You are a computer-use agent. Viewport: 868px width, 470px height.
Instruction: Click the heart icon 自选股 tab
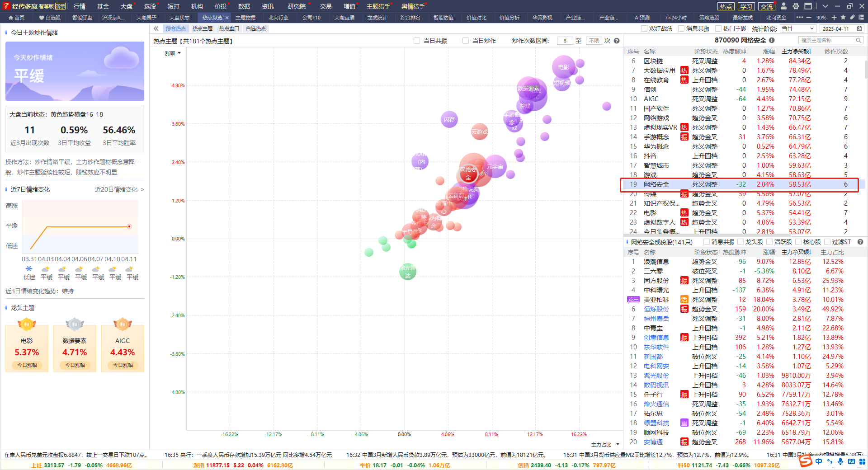[50, 17]
